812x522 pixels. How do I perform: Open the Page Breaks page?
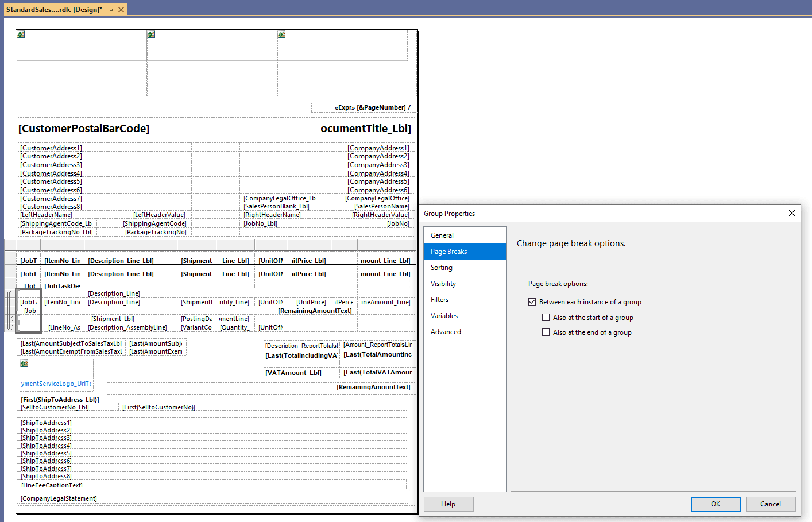pos(465,252)
